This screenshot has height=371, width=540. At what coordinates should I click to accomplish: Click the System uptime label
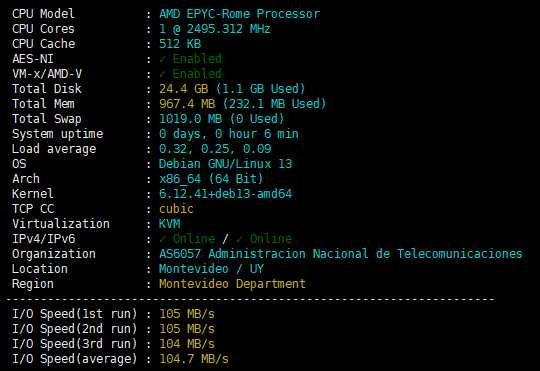click(58, 134)
